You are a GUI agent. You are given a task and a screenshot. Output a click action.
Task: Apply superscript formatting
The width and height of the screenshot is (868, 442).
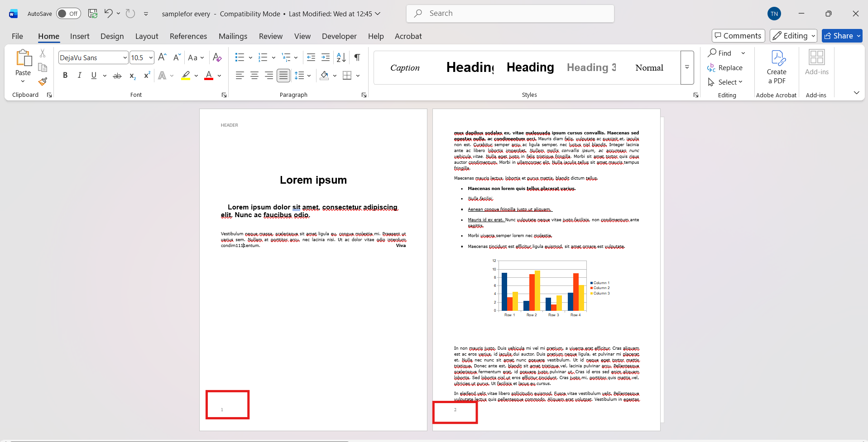(147, 76)
